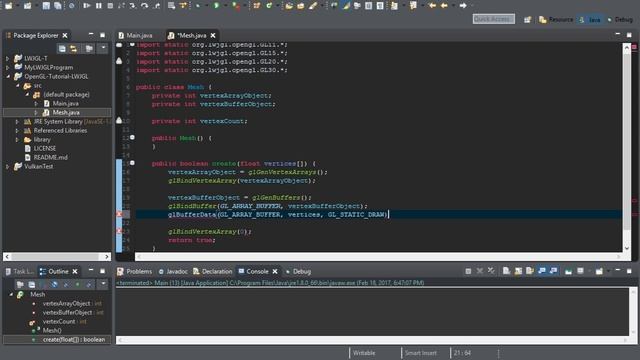Click the Step Over debug icon
The image size is (640, 360).
(x=144, y=6)
